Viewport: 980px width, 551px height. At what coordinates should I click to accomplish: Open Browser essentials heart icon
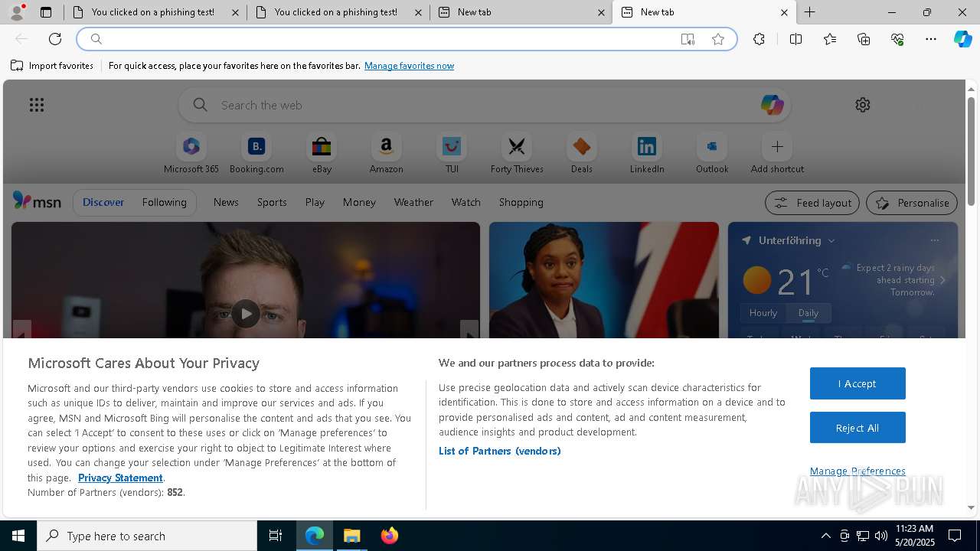pyautogui.click(x=897, y=39)
